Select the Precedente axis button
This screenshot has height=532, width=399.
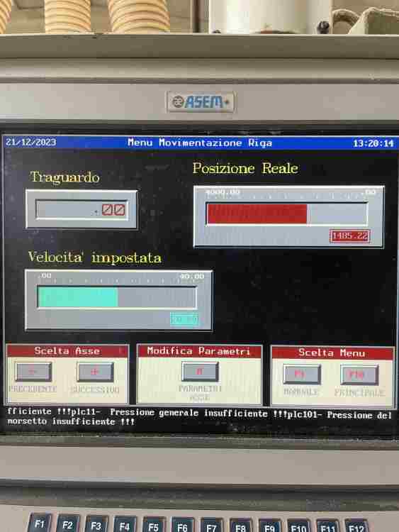(33, 372)
